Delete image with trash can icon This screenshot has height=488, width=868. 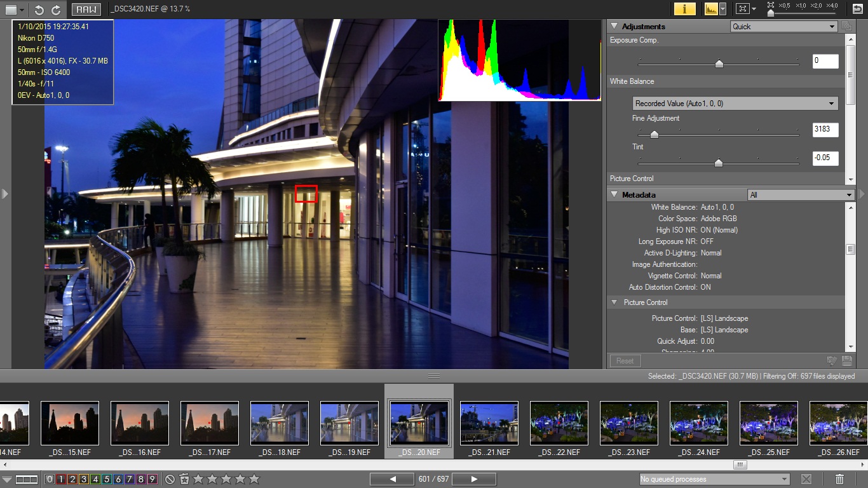click(x=839, y=479)
